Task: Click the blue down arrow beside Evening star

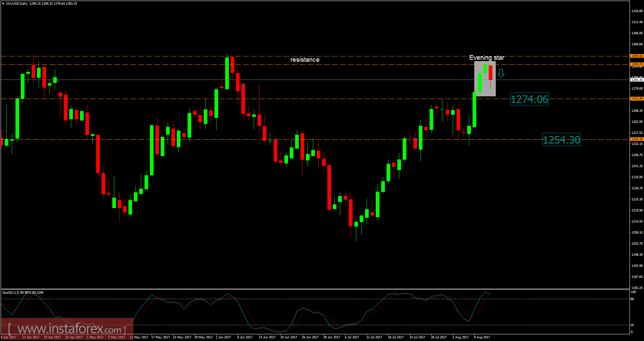Action: (x=501, y=73)
